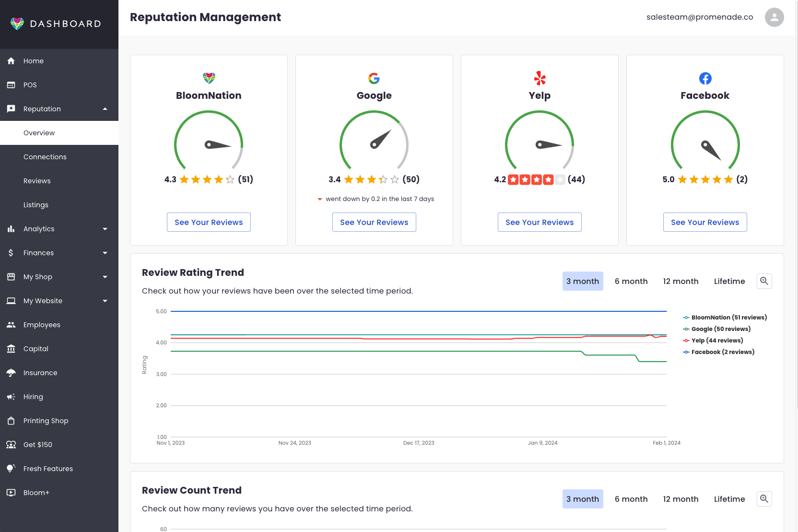Image resolution: width=798 pixels, height=532 pixels.
Task: Open the Printing Shop section
Action: pos(46,421)
